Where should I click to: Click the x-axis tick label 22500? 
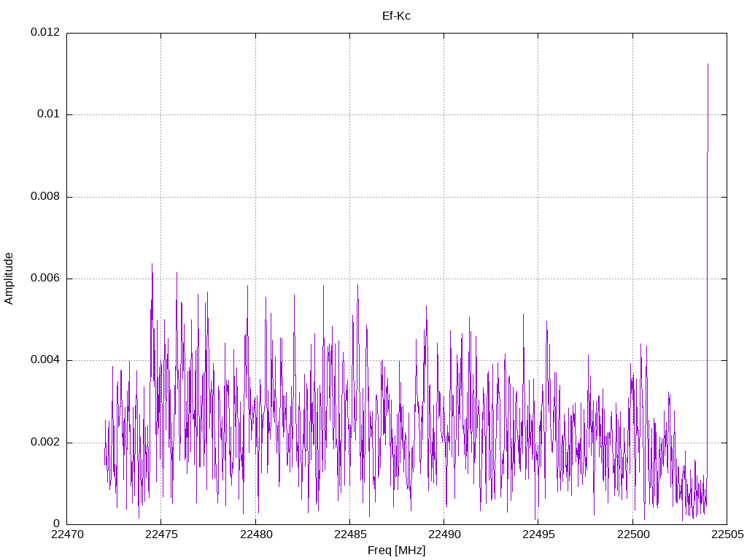(x=632, y=534)
